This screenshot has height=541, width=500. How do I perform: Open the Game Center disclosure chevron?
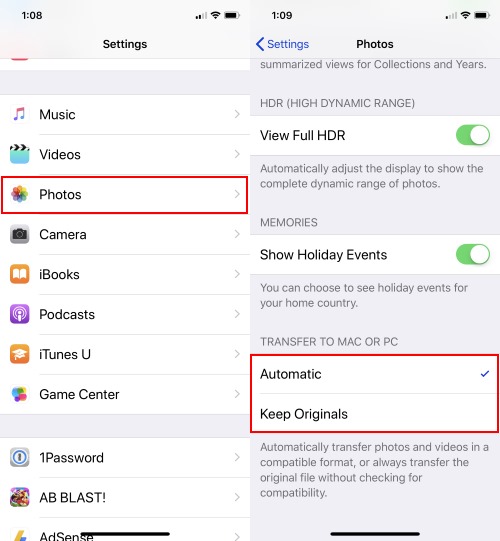pos(237,394)
